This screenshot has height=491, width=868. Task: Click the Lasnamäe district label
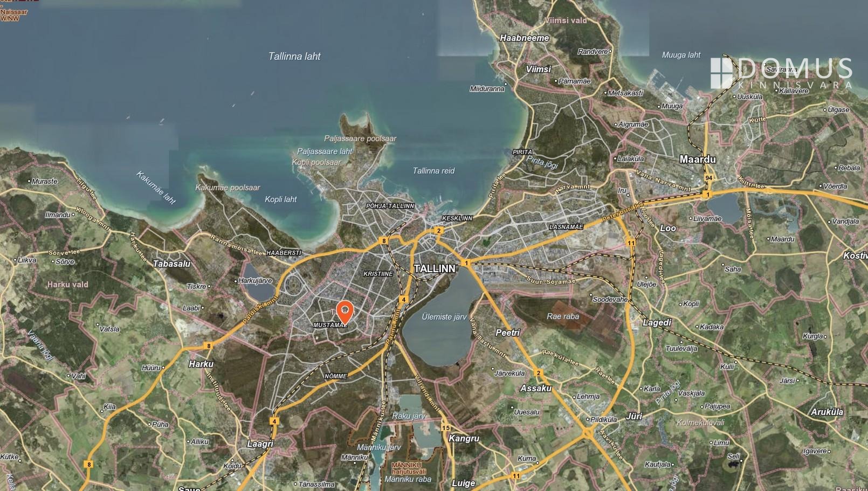coord(566,227)
